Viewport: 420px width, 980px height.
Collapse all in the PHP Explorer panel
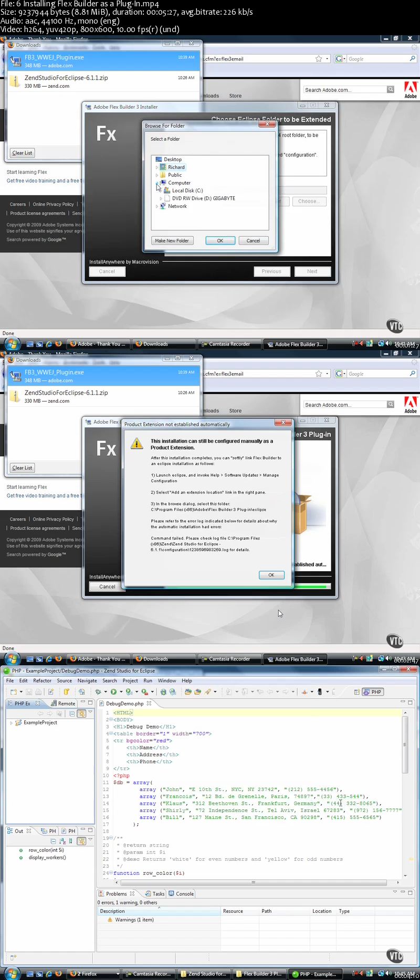point(72,713)
